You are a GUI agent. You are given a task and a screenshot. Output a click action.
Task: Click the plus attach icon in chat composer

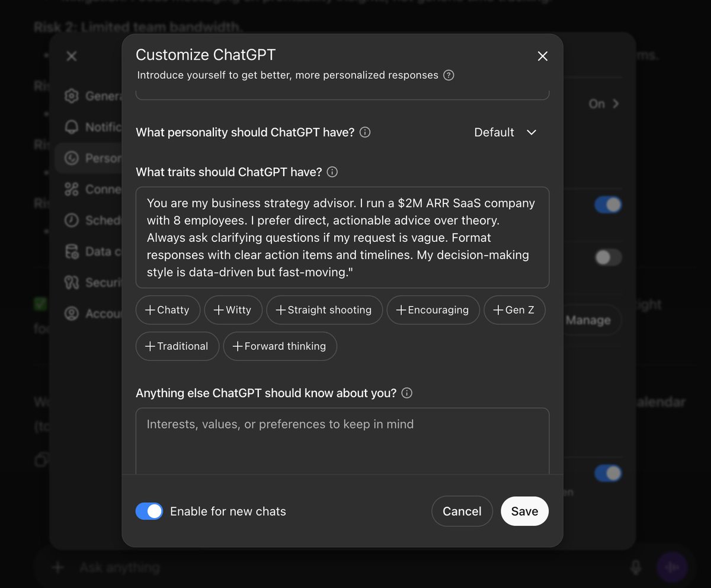click(x=58, y=567)
